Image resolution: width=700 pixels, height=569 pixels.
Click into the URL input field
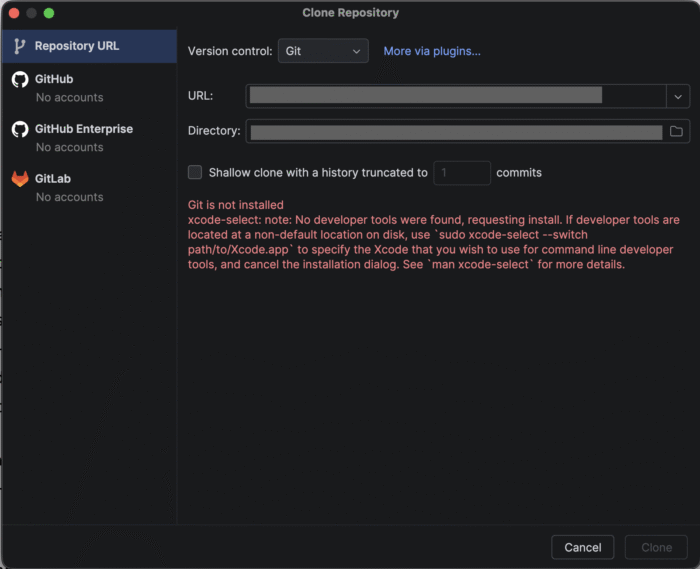coord(456,96)
